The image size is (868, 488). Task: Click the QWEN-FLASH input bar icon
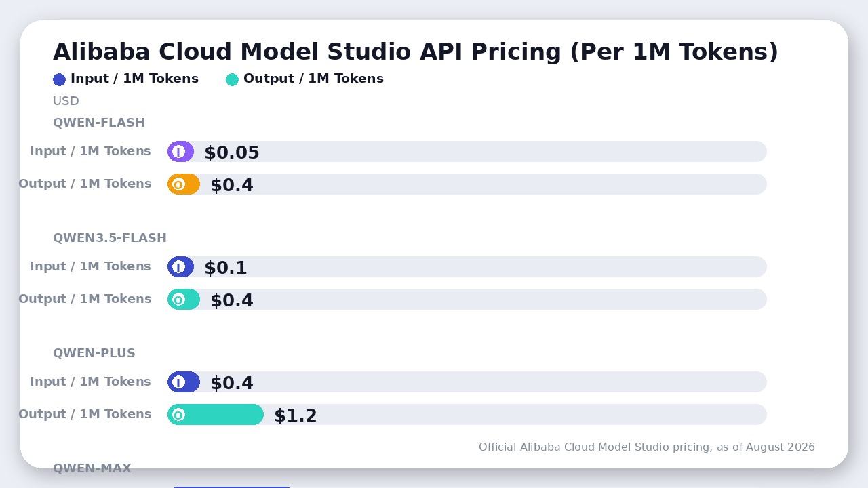(178, 152)
